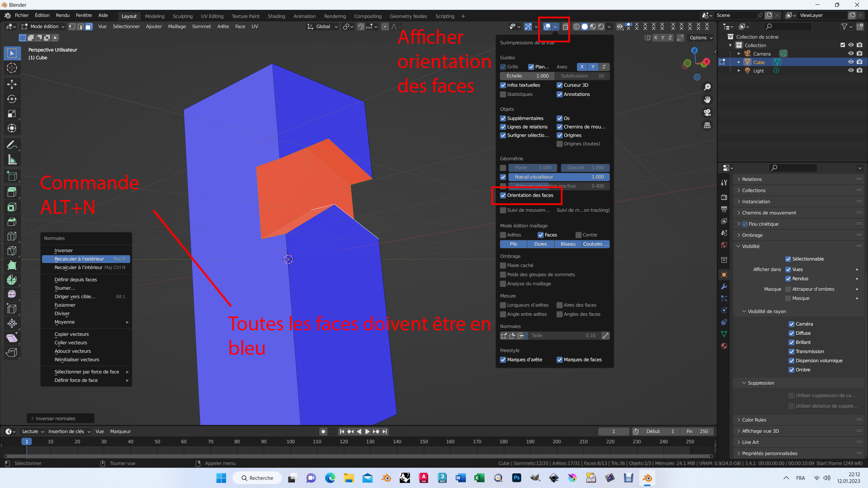Viewport: 868px width, 488px height.
Task: Open the Global orientation dropdown
Action: point(323,26)
